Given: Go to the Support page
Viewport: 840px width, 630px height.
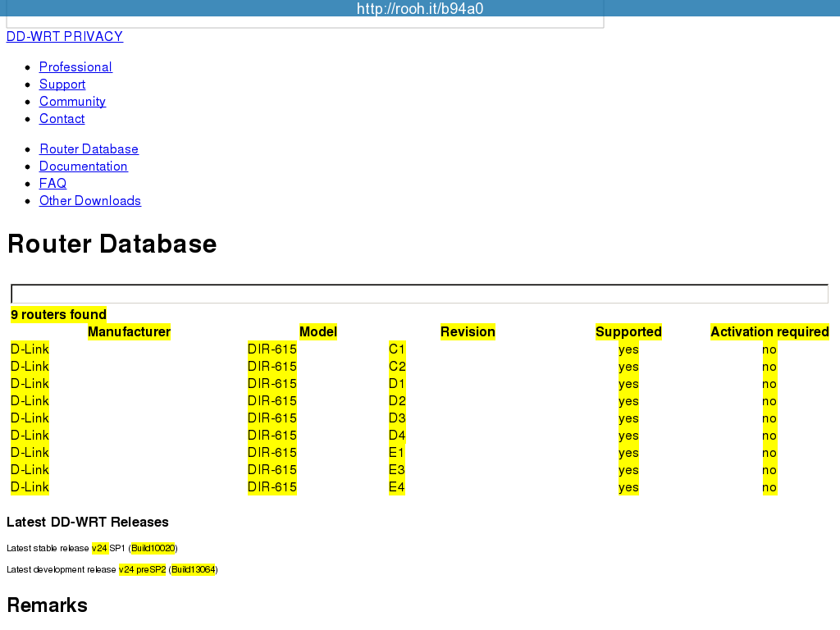Looking at the screenshot, I should coord(62,84).
